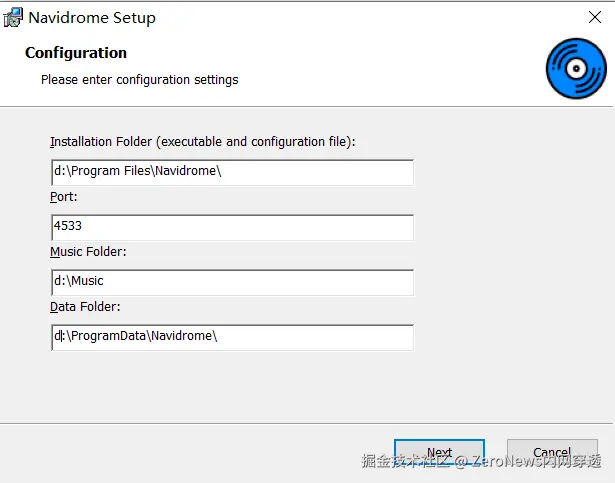
Task: Cancel the Navidrome setup
Action: (552, 452)
